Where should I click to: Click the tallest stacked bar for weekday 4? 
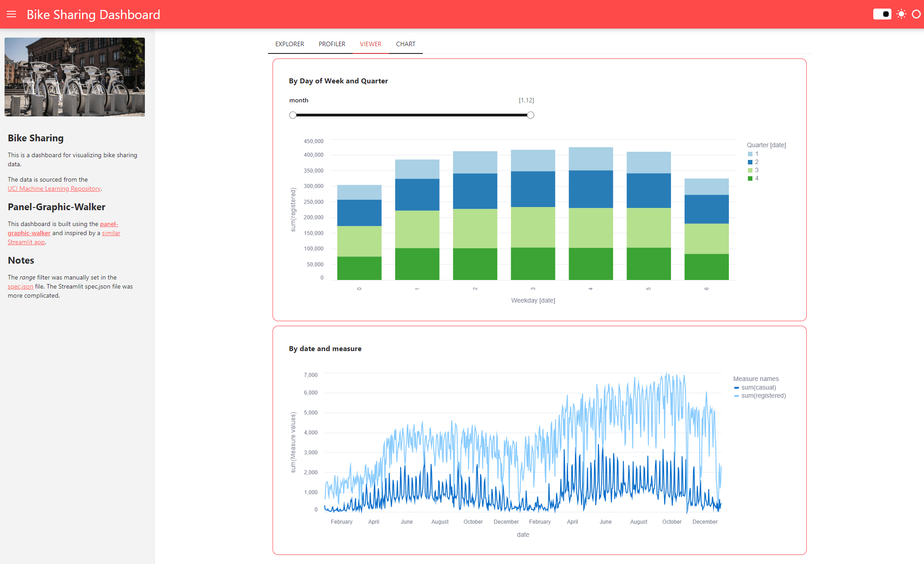(590, 213)
